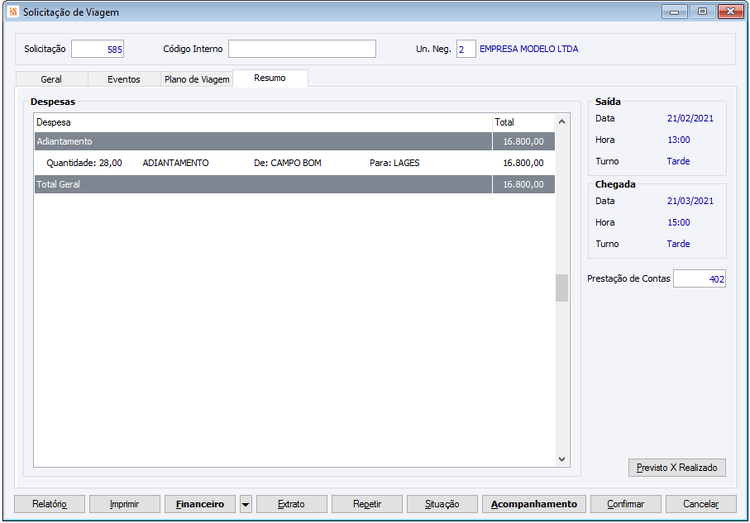This screenshot has width=750, height=523.
Task: Click the Resumo tab
Action: coord(270,78)
